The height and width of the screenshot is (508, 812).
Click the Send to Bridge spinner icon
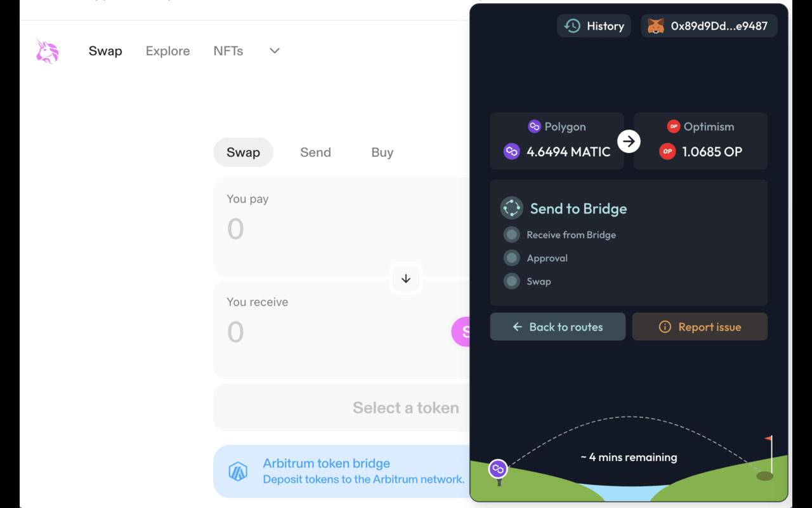512,208
